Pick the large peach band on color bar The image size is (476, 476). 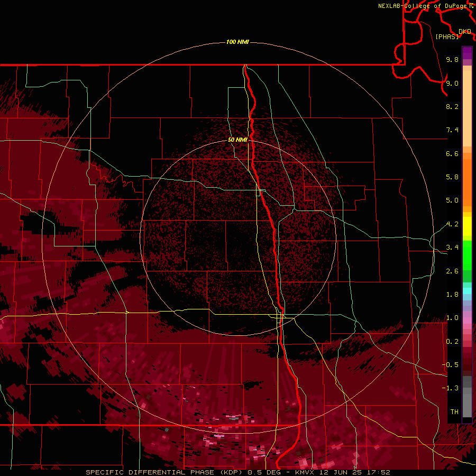click(x=467, y=108)
